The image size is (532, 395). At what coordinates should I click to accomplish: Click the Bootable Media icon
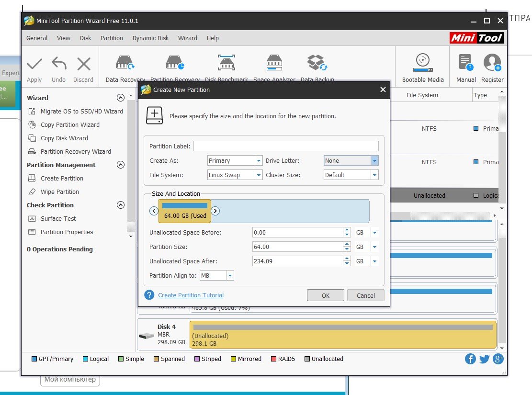[423, 62]
